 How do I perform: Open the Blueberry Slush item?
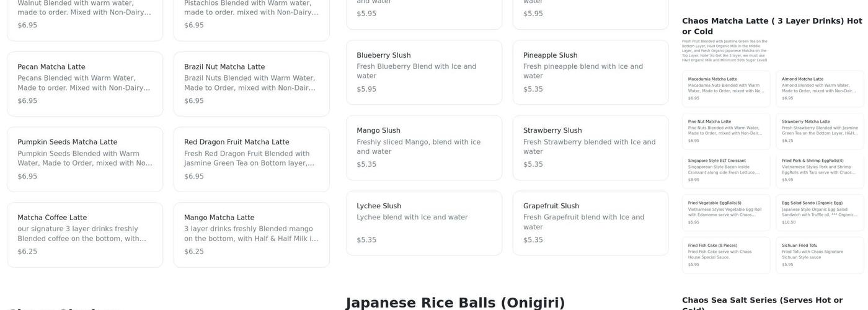coord(423,72)
